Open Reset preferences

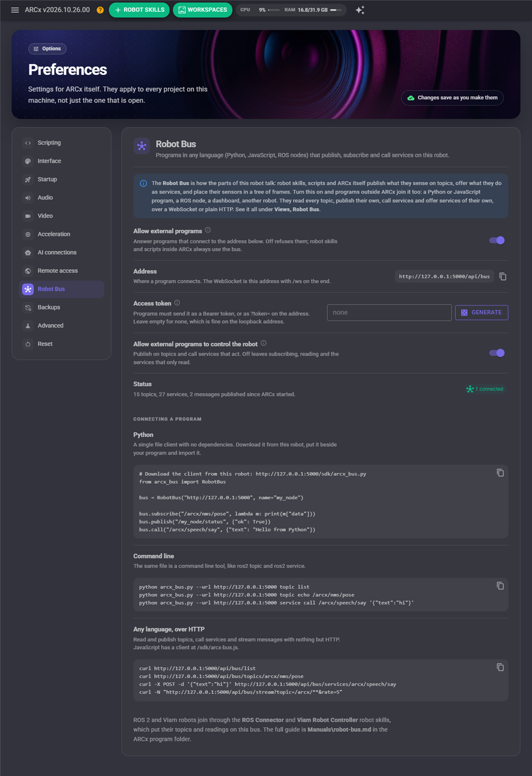(x=62, y=344)
